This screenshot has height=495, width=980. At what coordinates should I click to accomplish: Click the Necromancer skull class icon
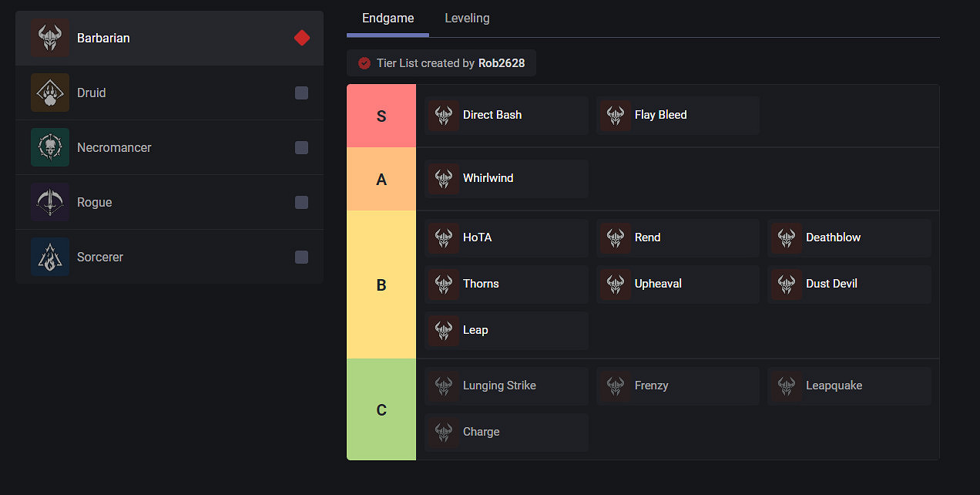coord(50,147)
